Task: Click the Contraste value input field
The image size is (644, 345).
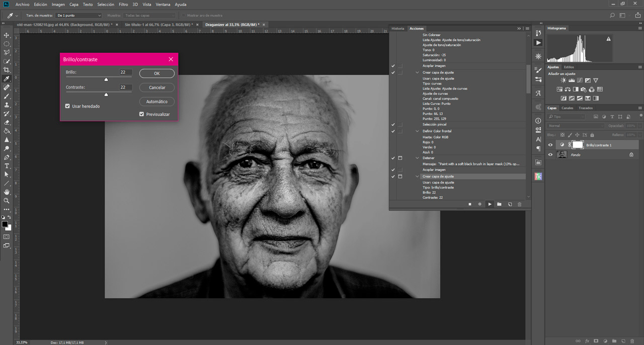Action: point(125,87)
